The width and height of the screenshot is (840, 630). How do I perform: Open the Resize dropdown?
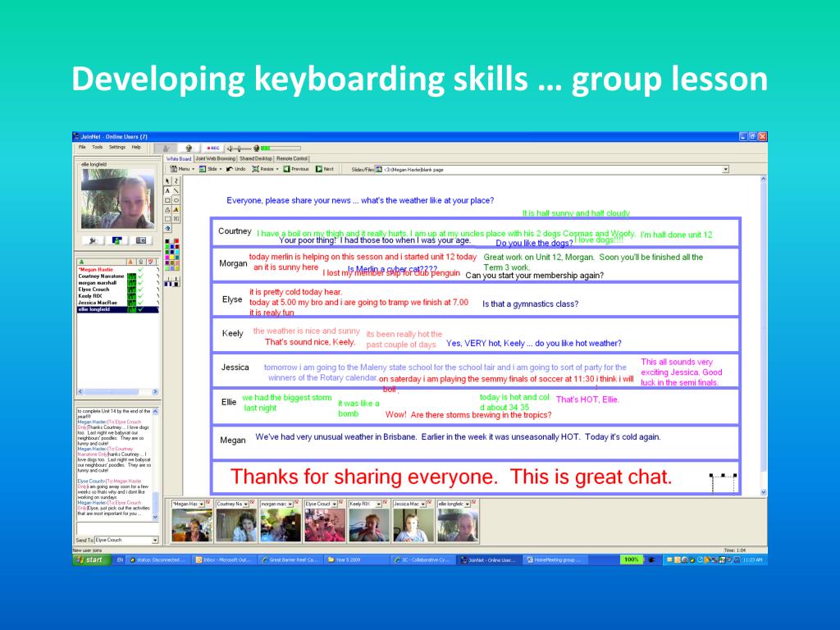(264, 169)
